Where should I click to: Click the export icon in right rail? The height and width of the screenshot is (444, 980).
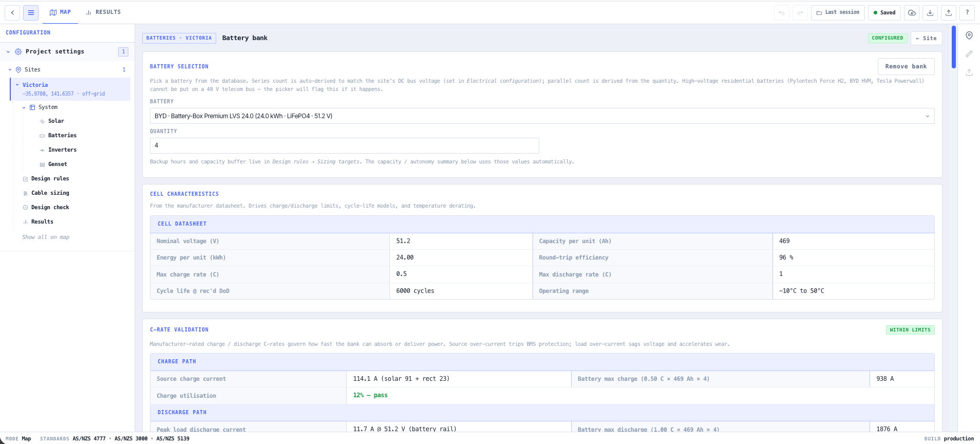tap(969, 72)
